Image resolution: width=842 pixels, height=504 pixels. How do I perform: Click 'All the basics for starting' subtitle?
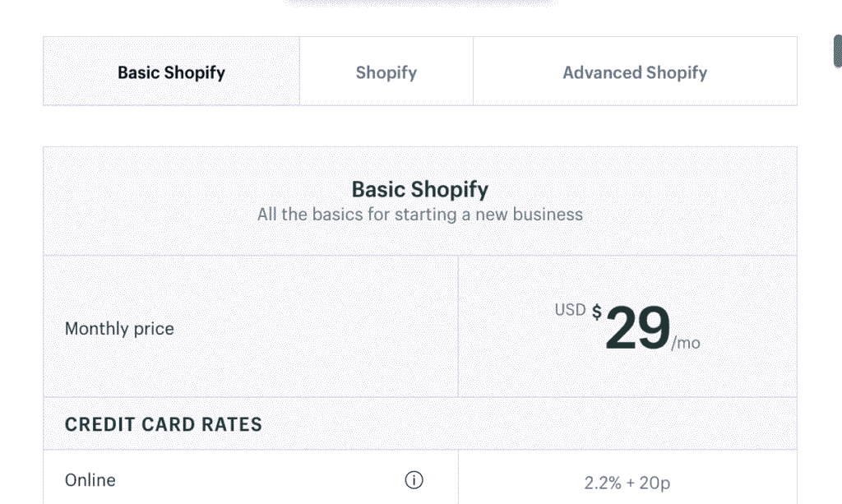coord(419,215)
